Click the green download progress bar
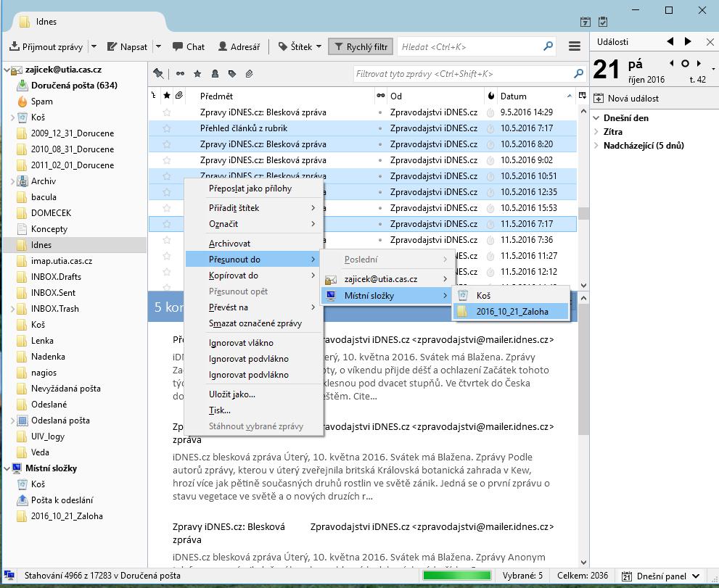Screen dimensions: 719x588 456,575
